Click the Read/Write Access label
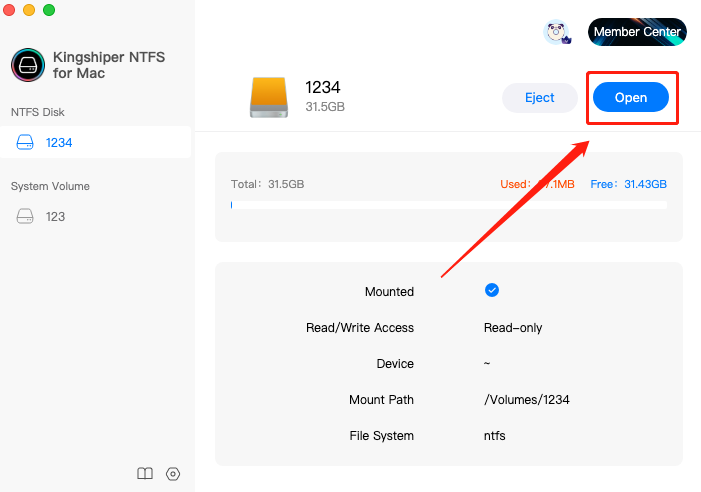 coord(360,328)
